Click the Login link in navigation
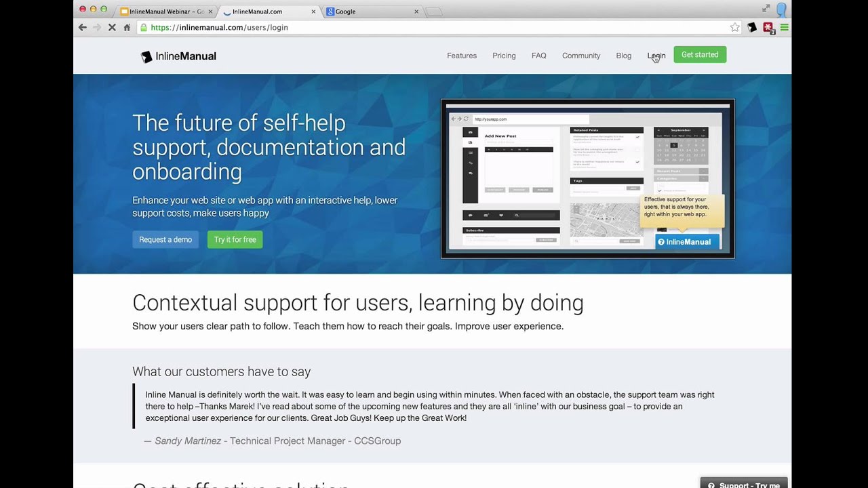Screen dimensions: 868x488 click(656, 56)
